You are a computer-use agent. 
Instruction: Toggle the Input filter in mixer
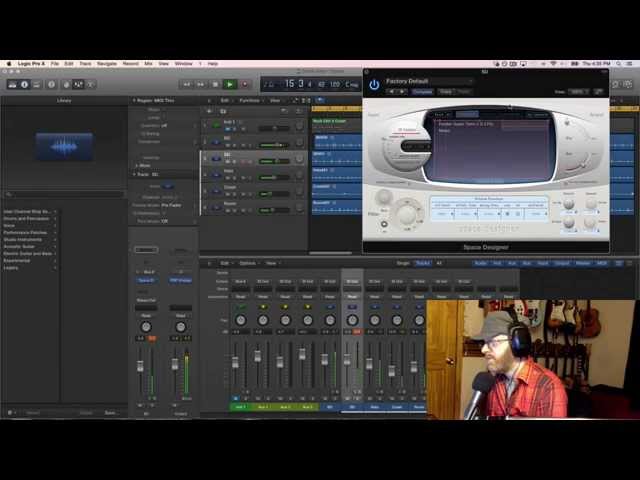point(543,263)
